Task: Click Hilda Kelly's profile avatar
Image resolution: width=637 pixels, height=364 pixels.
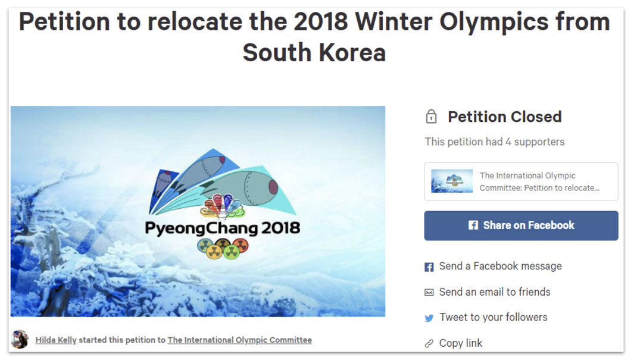Action: click(20, 340)
